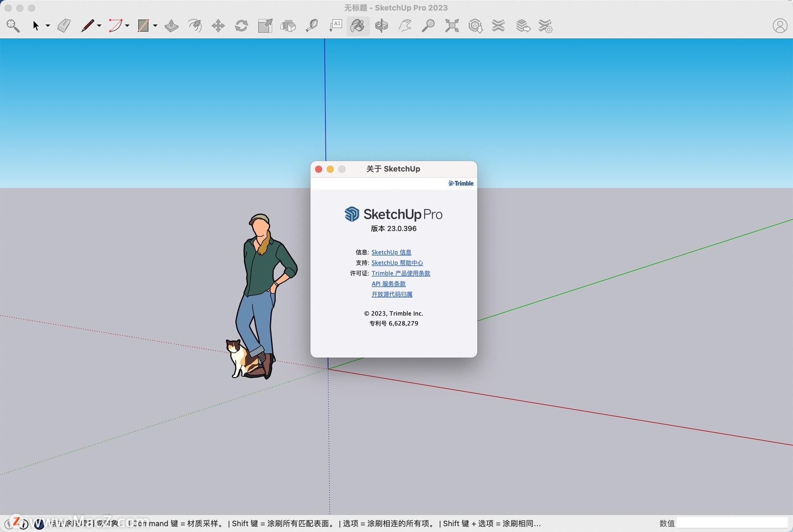This screenshot has width=793, height=532.
Task: Click the 数值 measurements input field
Action: [732, 523]
